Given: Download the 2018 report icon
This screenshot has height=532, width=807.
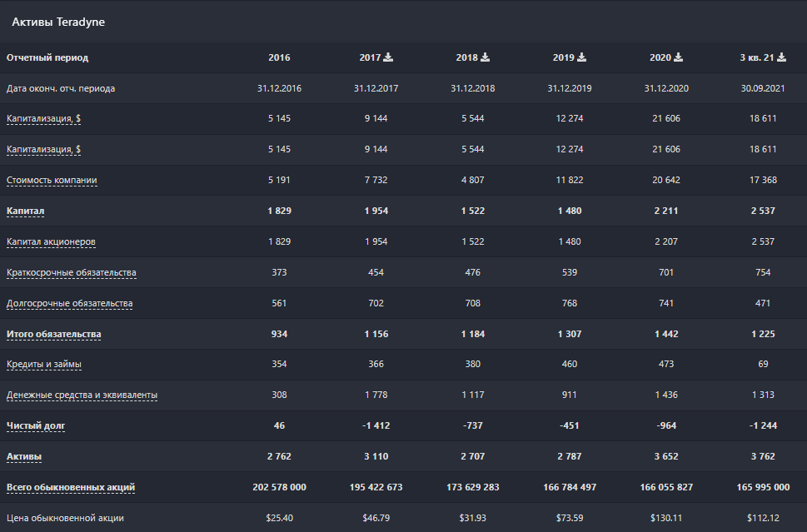Looking at the screenshot, I should [x=485, y=57].
